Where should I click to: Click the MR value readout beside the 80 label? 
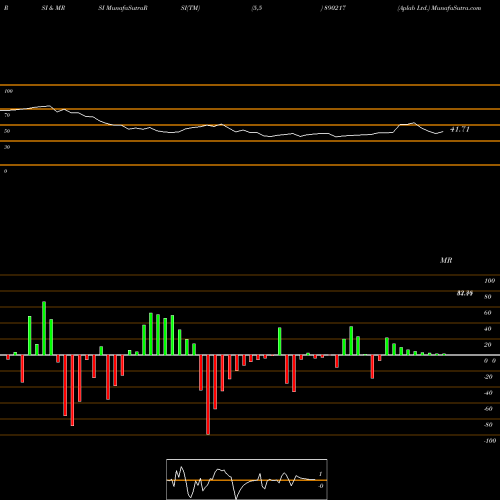click(465, 293)
